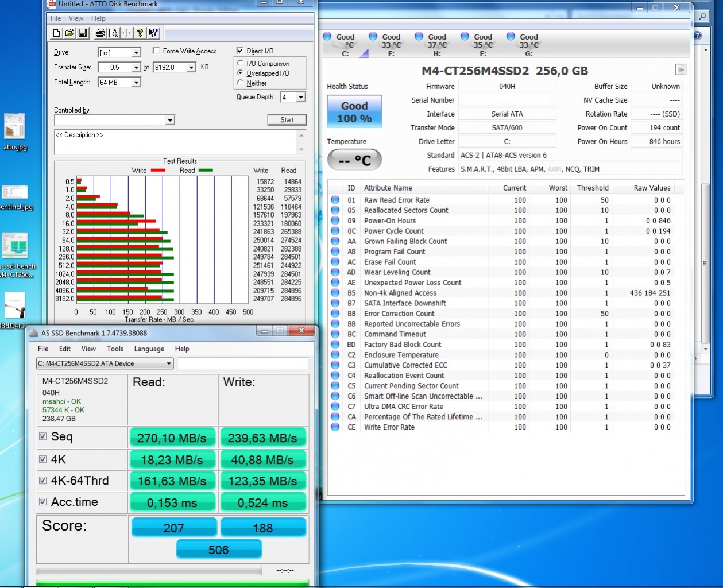Click the total score 506 box
Viewport: 723px width, 588px height.
click(x=219, y=550)
